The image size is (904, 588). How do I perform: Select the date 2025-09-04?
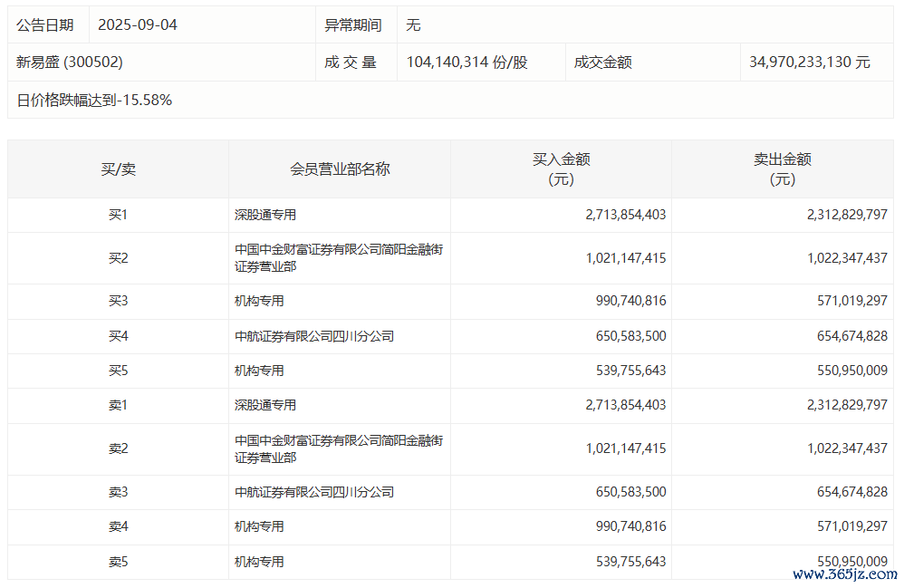(x=138, y=25)
